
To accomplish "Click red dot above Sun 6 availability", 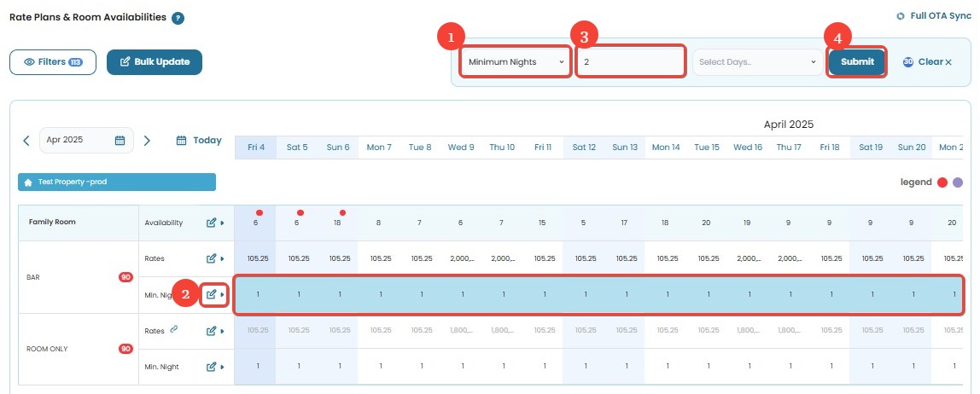I will pyautogui.click(x=342, y=213).
